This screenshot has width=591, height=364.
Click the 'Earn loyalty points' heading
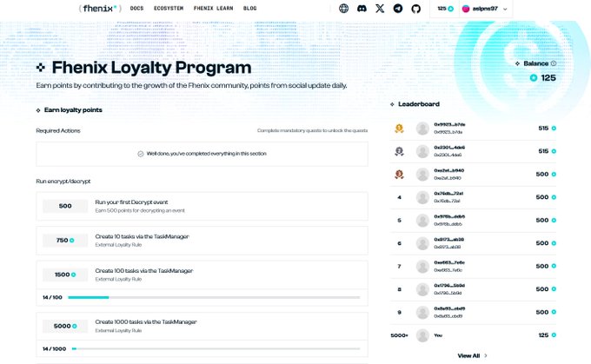pyautogui.click(x=73, y=110)
